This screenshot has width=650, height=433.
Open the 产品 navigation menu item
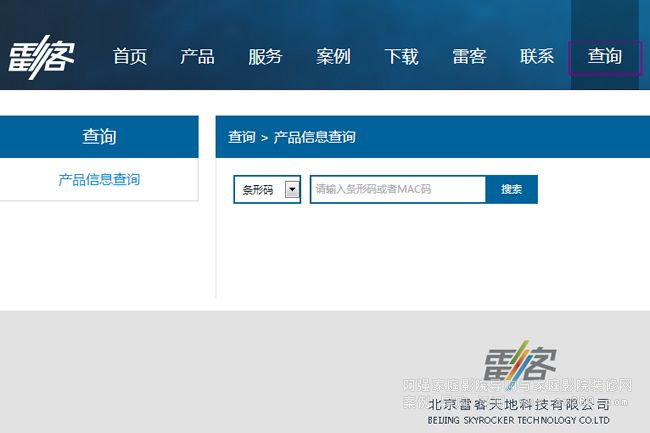tap(197, 57)
